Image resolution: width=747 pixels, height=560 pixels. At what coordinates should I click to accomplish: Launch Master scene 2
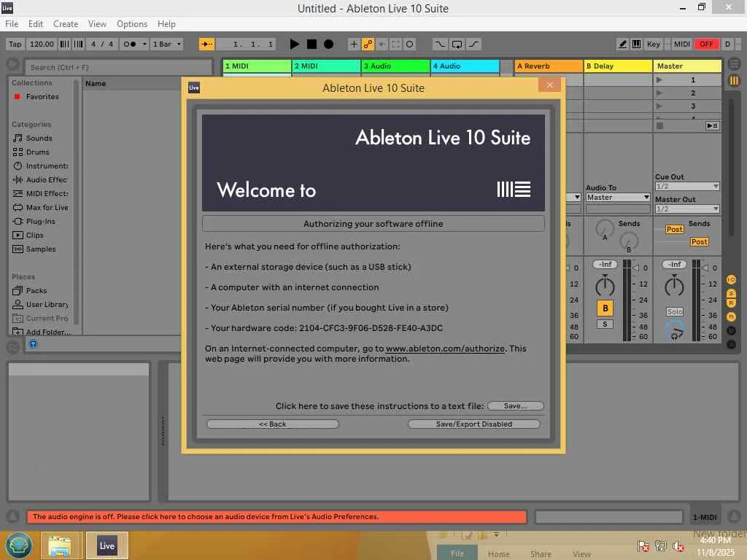pyautogui.click(x=659, y=93)
